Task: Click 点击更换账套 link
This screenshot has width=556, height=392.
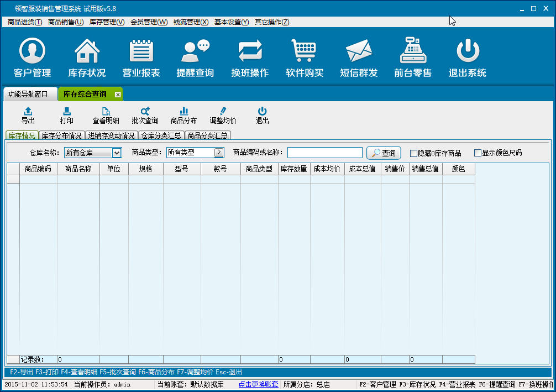Action: click(x=259, y=385)
